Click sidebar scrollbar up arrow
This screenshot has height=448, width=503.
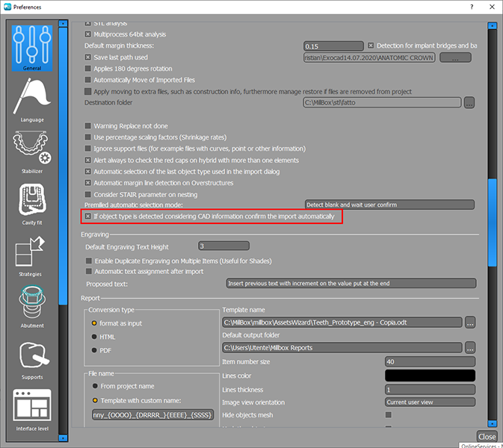coord(64,23)
